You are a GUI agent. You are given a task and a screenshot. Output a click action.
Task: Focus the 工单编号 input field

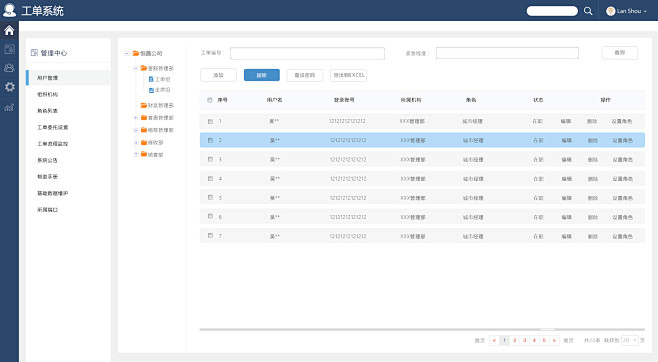[x=307, y=53]
